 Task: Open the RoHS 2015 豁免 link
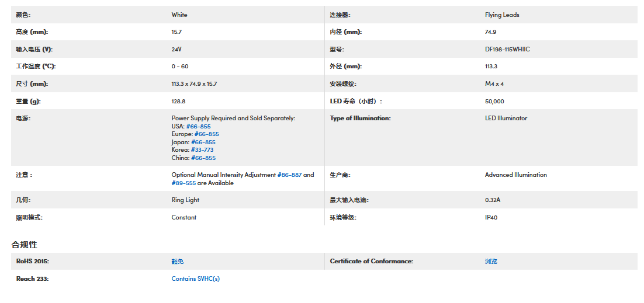coord(177,262)
